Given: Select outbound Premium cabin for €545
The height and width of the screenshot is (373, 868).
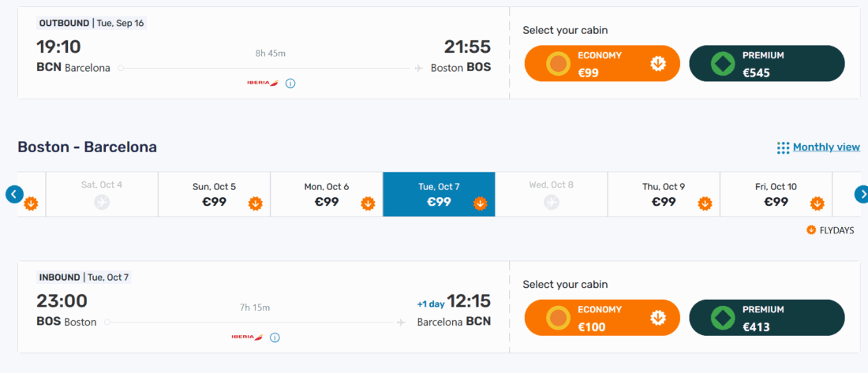Looking at the screenshot, I should tap(766, 64).
